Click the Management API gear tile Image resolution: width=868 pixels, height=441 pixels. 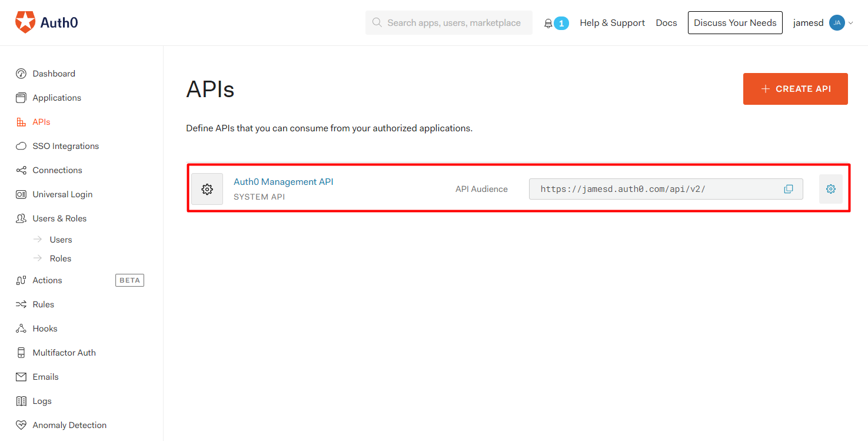pyautogui.click(x=207, y=189)
